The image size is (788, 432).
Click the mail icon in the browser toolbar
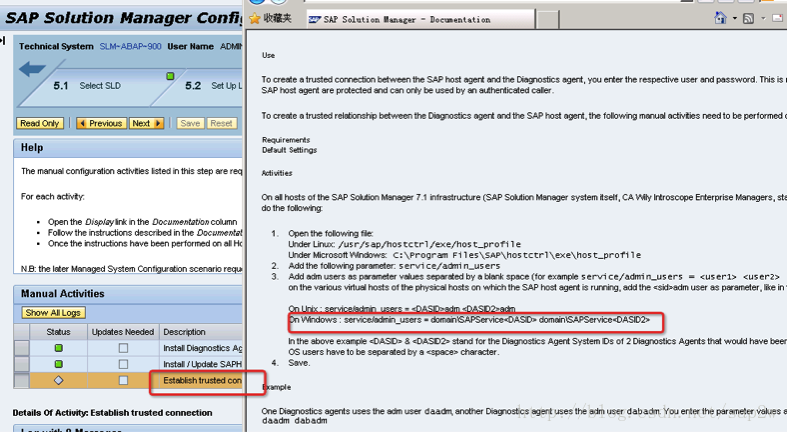point(777,18)
